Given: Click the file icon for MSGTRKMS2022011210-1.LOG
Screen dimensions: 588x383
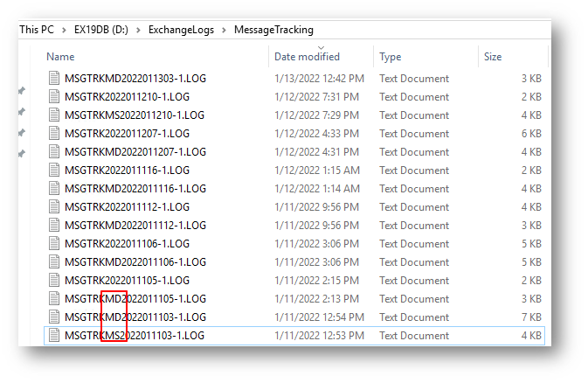Looking at the screenshot, I should (54, 115).
